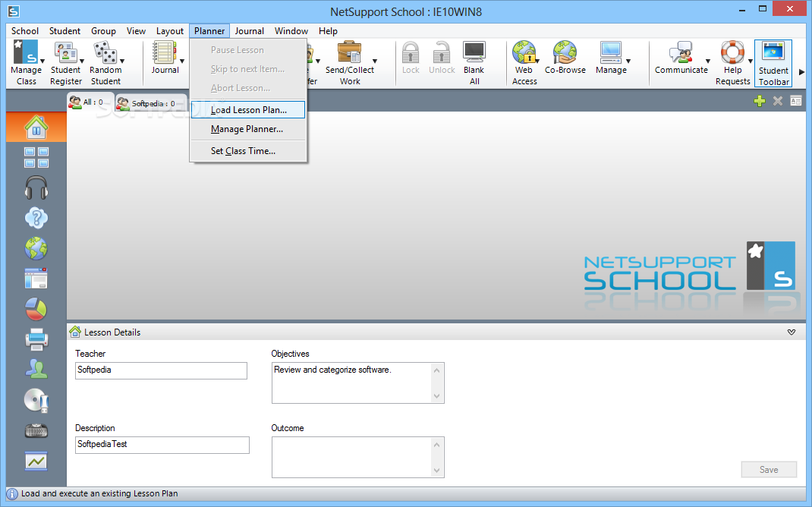This screenshot has height=507, width=812.
Task: Expand the Manage Class dropdown arrow
Action: tap(42, 61)
